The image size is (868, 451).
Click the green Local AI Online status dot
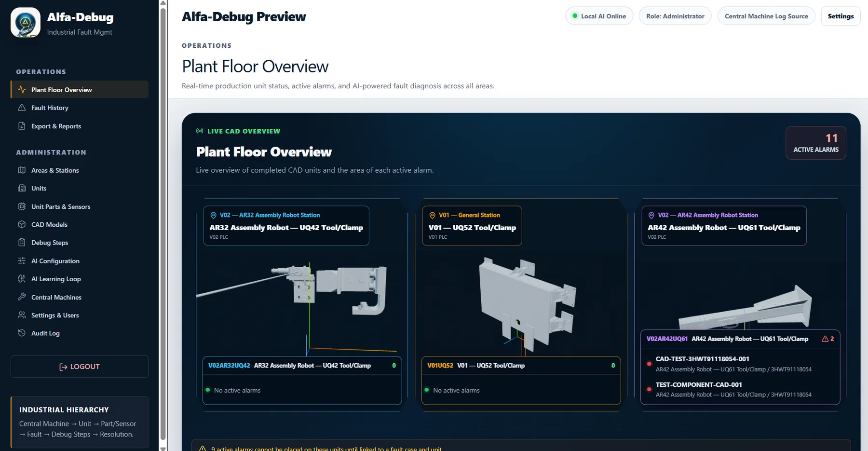[575, 16]
